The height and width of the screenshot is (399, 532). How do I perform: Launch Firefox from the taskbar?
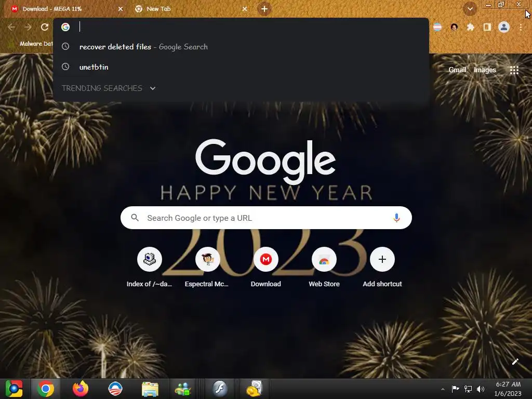tap(81, 389)
